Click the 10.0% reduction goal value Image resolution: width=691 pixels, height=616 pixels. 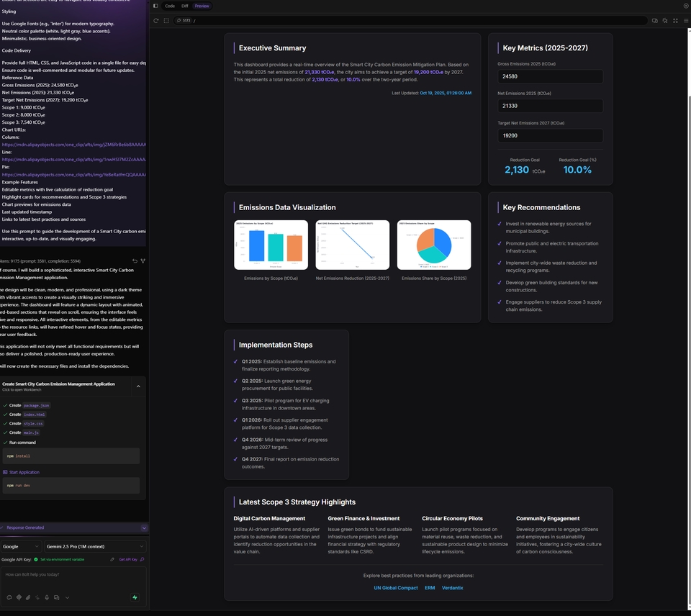click(x=577, y=170)
